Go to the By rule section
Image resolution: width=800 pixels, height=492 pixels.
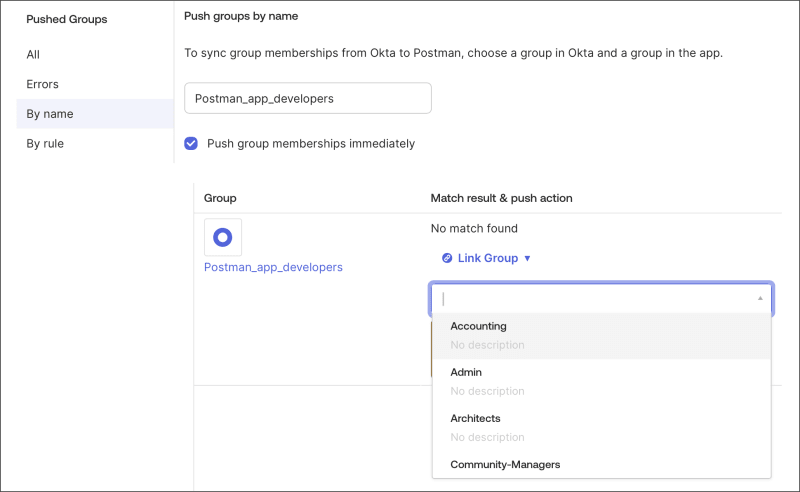[x=45, y=143]
